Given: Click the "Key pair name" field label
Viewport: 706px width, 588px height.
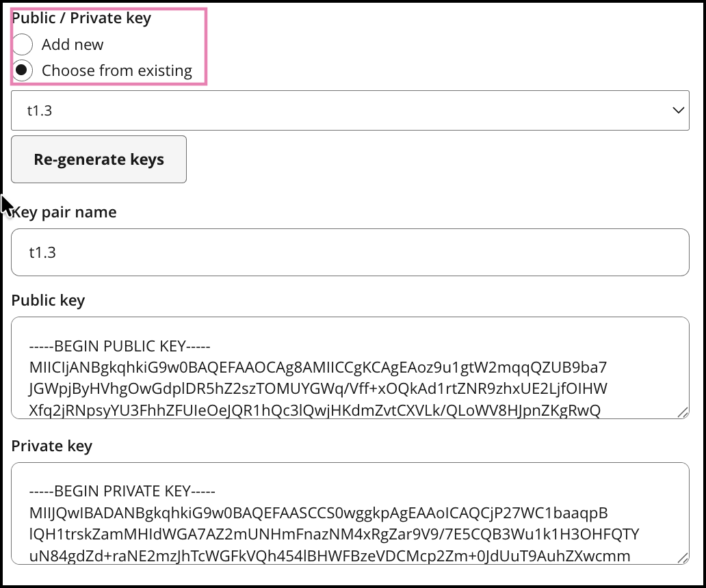Looking at the screenshot, I should pyautogui.click(x=64, y=212).
